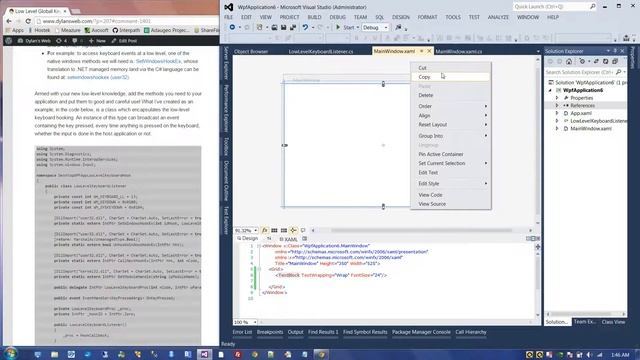Switch to the LowLevelKeyboardListener.cs tab
This screenshot has height=360, width=640.
point(321,51)
